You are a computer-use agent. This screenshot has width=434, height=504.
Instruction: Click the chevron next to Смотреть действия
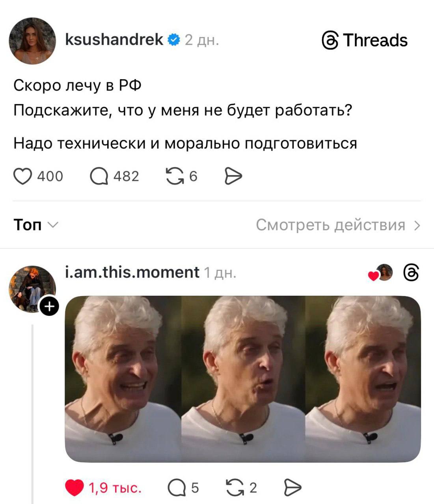417,225
